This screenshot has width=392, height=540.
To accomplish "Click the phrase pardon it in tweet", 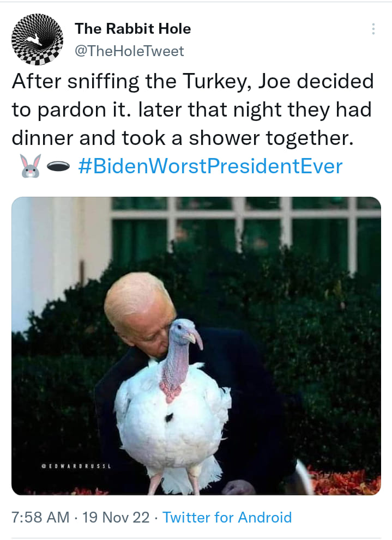I will pyautogui.click(x=81, y=110).
